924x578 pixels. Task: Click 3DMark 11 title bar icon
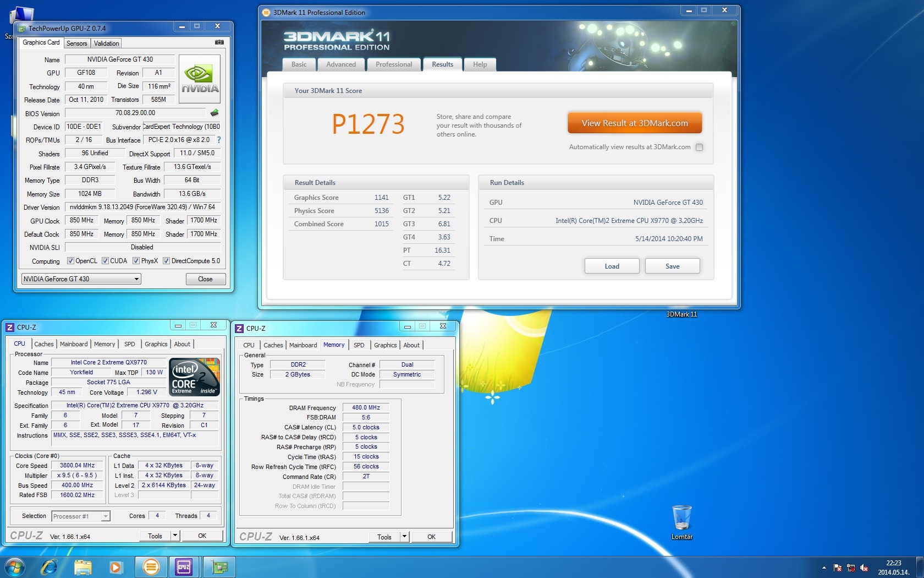266,12
